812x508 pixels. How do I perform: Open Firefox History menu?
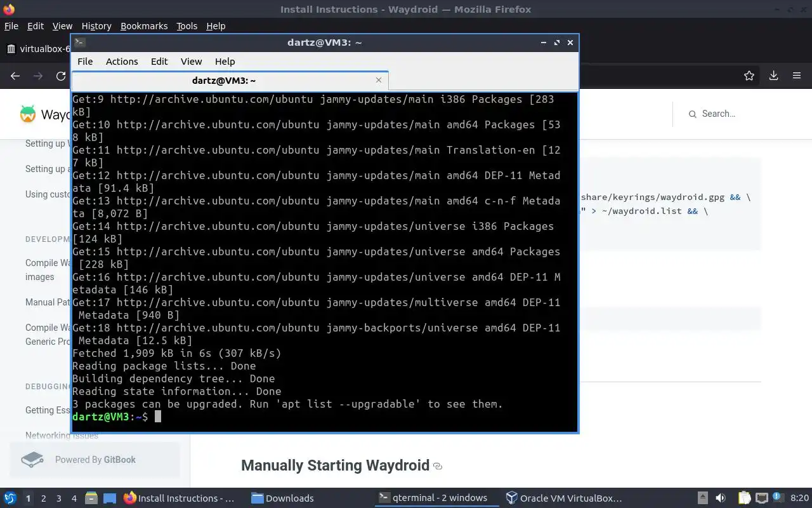[x=96, y=26]
